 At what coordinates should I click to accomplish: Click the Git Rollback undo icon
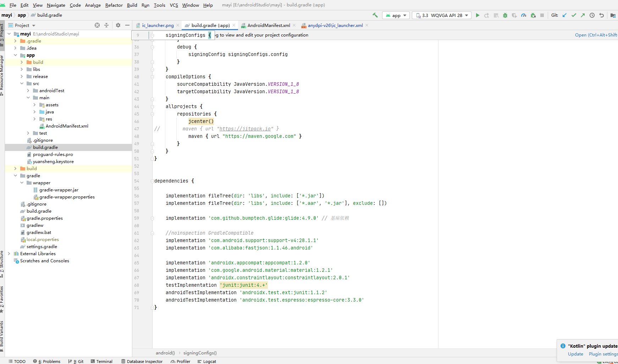point(601,15)
